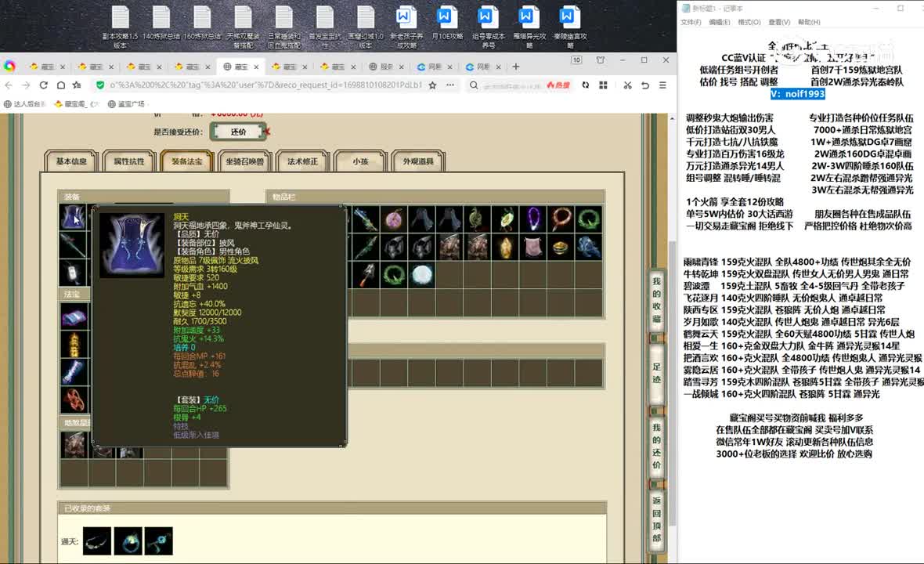Open the 法术修正 tab
The image size is (924, 564).
point(302,161)
